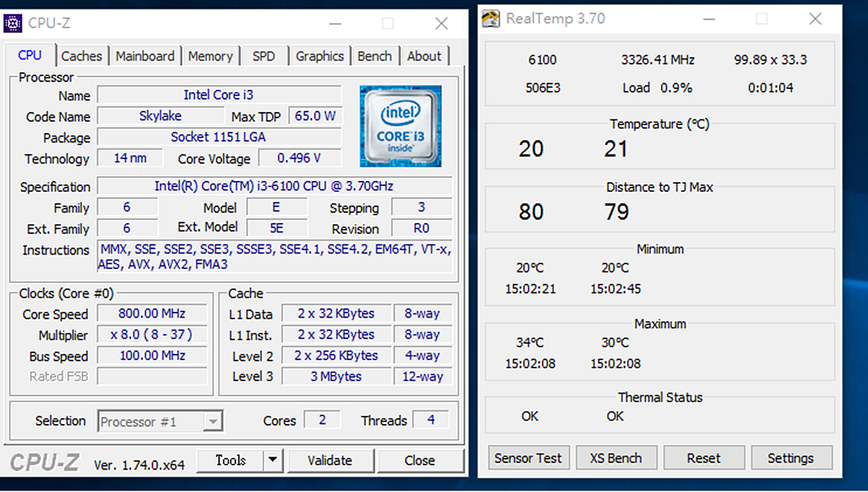The width and height of the screenshot is (868, 492).
Task: Click the CPU-Z application icon in the title bar
Action: coord(12,22)
